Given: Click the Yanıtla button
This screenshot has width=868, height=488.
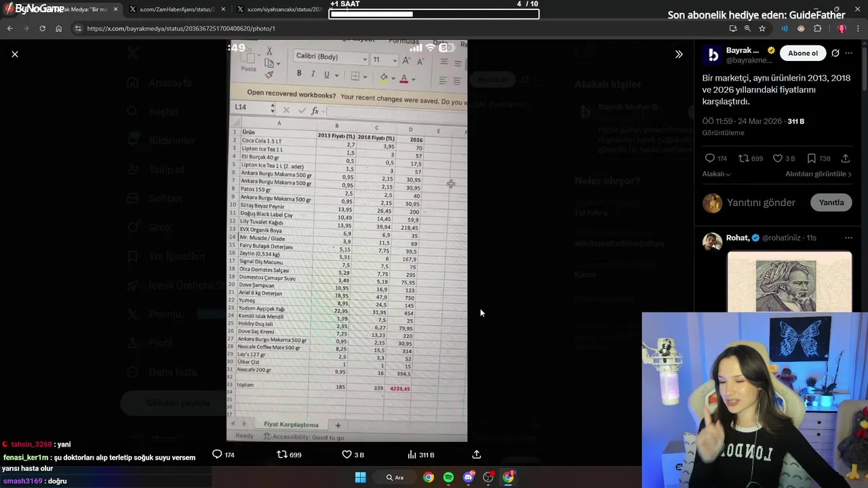Looking at the screenshot, I should [831, 203].
